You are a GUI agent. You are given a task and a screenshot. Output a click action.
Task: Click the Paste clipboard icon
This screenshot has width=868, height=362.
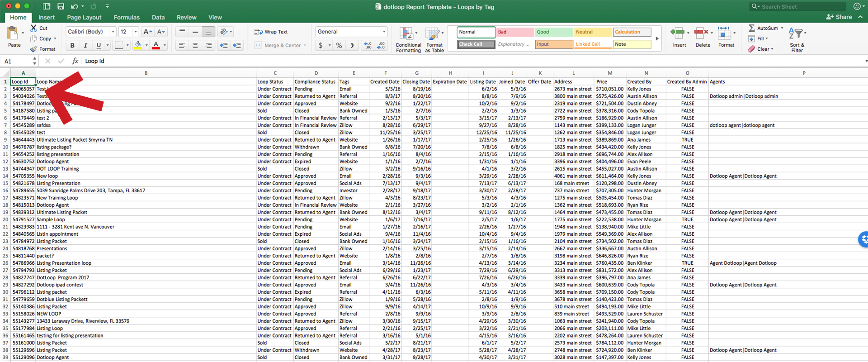coord(12,33)
